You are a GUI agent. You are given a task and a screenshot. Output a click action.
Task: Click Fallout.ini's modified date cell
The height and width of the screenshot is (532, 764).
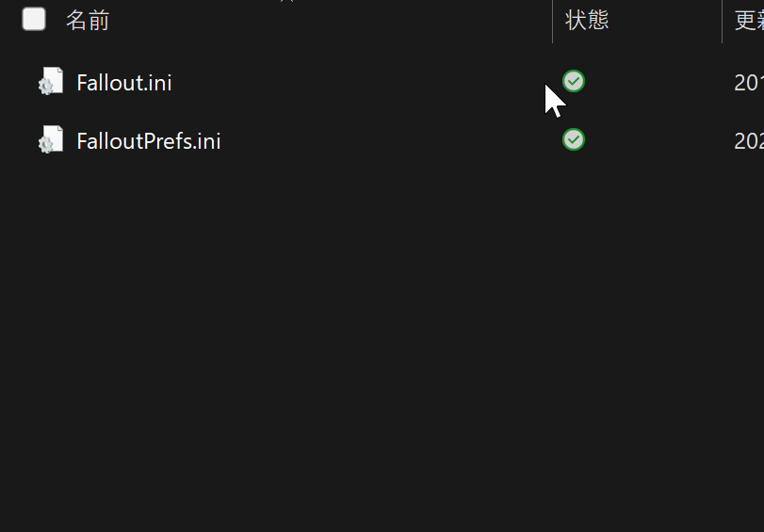(x=748, y=83)
